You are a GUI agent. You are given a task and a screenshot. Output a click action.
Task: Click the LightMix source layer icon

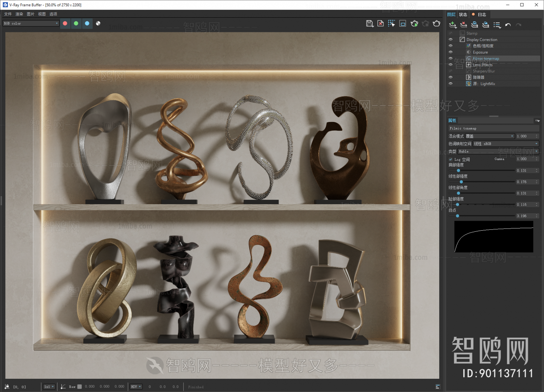469,84
